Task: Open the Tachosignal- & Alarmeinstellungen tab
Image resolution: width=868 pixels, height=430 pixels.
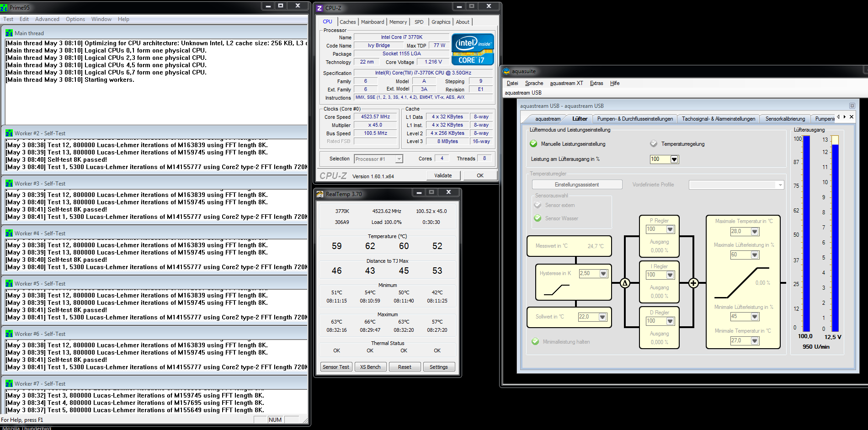Action: point(719,119)
